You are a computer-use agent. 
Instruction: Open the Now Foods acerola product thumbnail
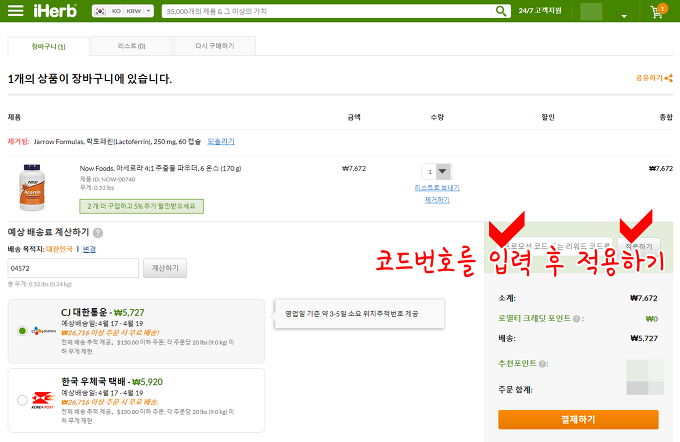(x=32, y=187)
